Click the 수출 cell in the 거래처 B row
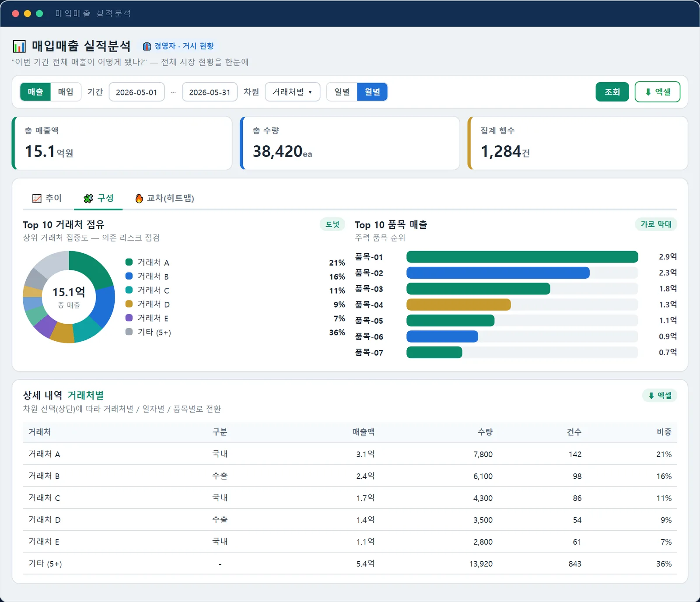Image resolution: width=700 pixels, height=602 pixels. 220,476
